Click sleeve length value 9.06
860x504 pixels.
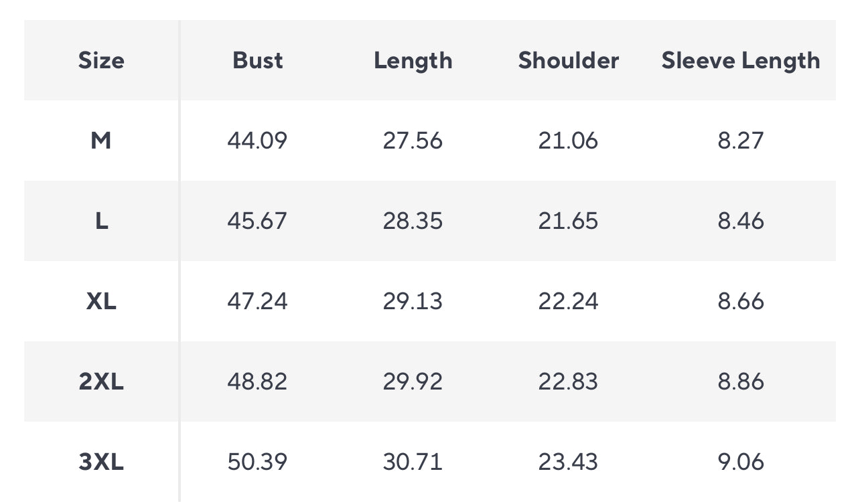coord(741,462)
